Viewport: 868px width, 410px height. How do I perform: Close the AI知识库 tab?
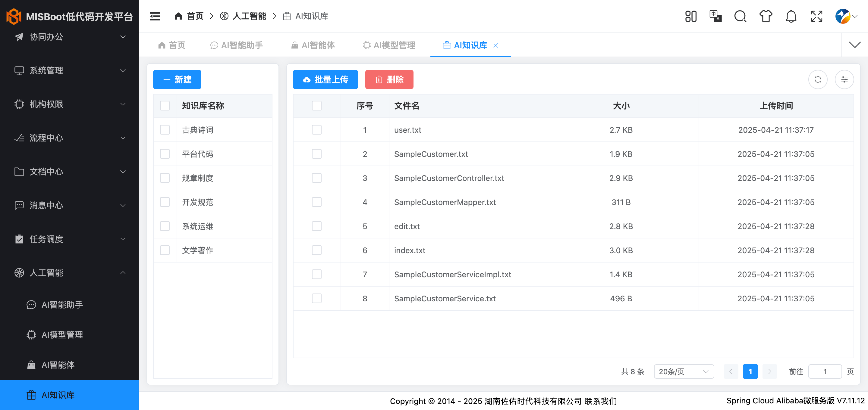click(x=496, y=45)
